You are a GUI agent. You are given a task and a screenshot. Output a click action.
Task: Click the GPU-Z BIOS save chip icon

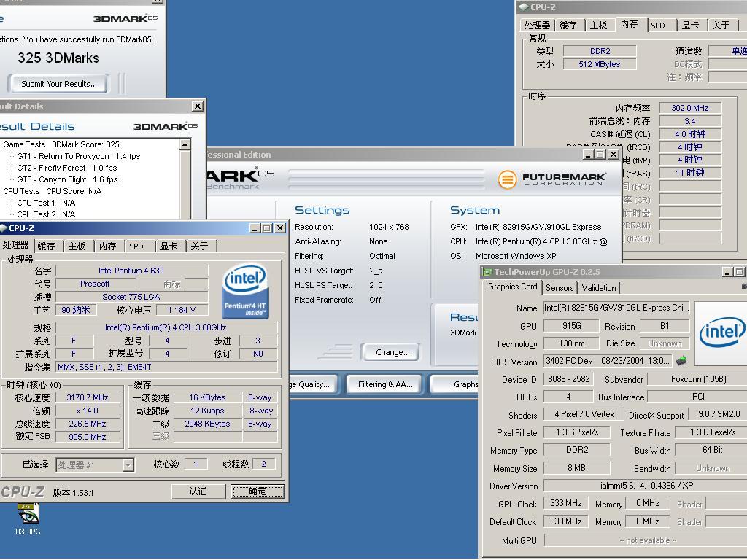tap(682, 360)
